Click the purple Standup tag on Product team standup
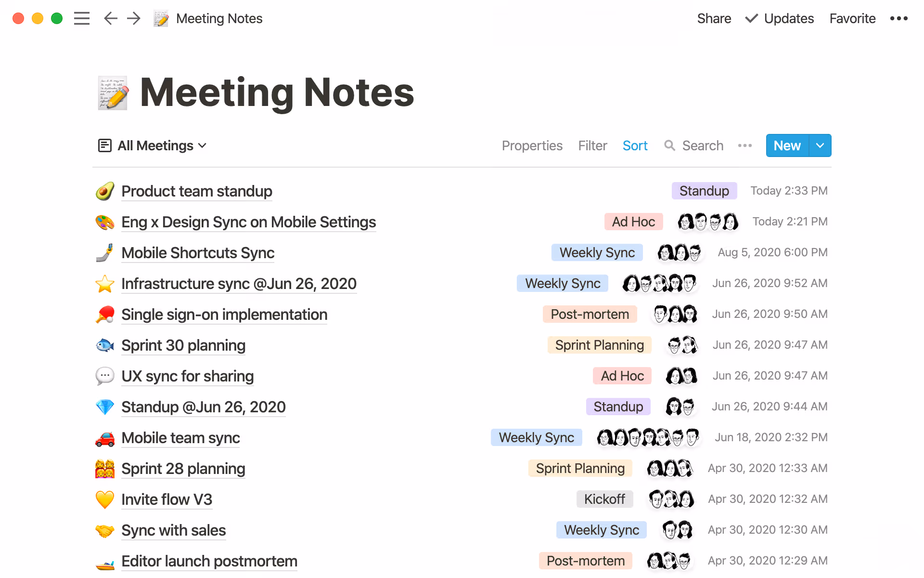 [x=704, y=191]
